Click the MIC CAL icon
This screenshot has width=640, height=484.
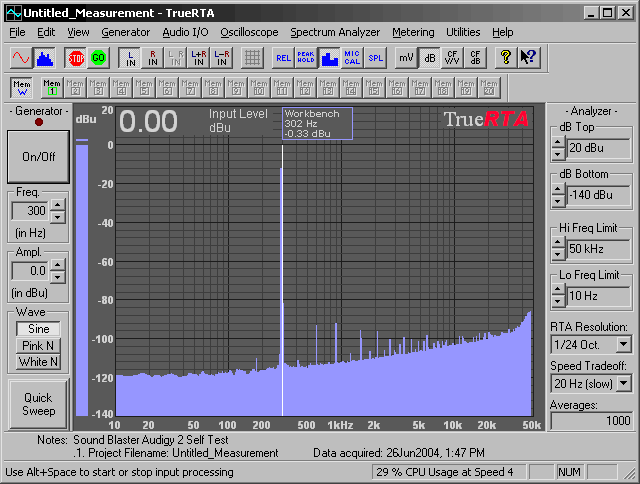[352, 58]
